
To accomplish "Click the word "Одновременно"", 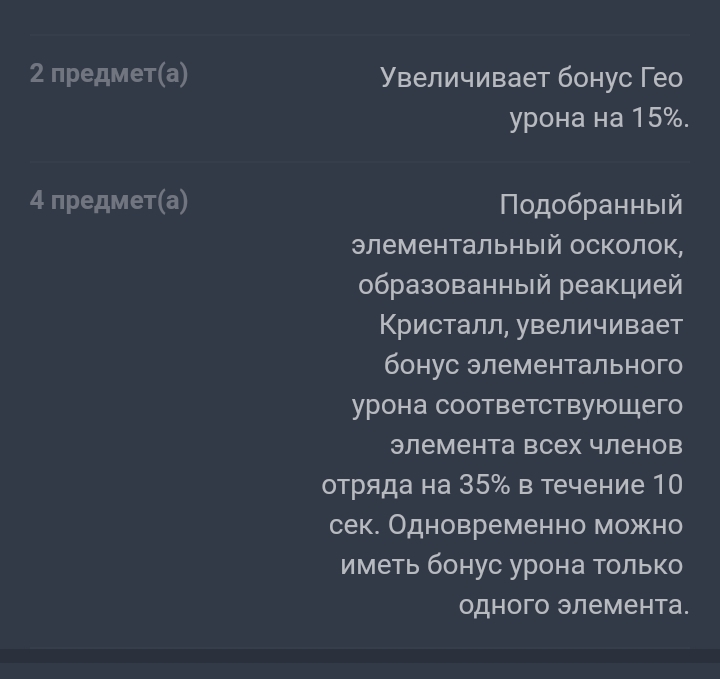I will tap(487, 525).
